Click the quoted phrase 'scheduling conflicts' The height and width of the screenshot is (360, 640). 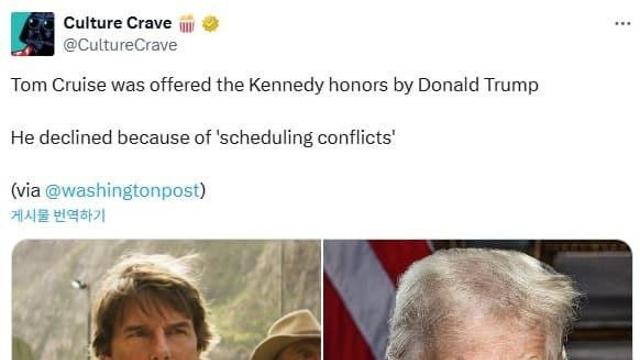coord(307,138)
